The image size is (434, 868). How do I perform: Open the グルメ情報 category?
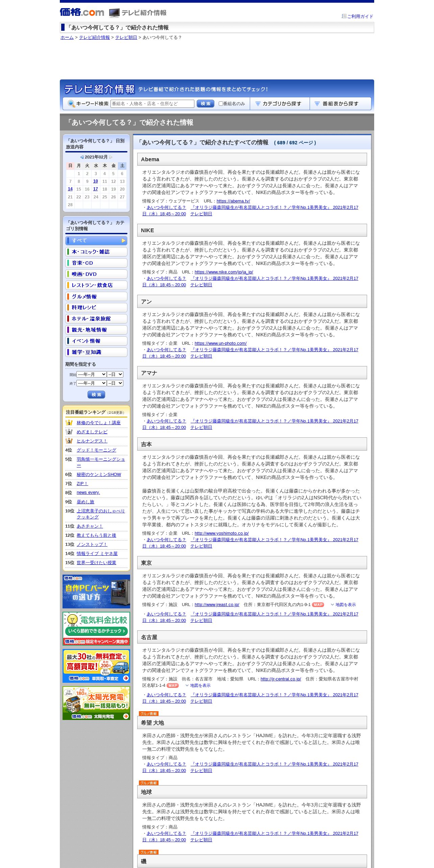pos(96,296)
